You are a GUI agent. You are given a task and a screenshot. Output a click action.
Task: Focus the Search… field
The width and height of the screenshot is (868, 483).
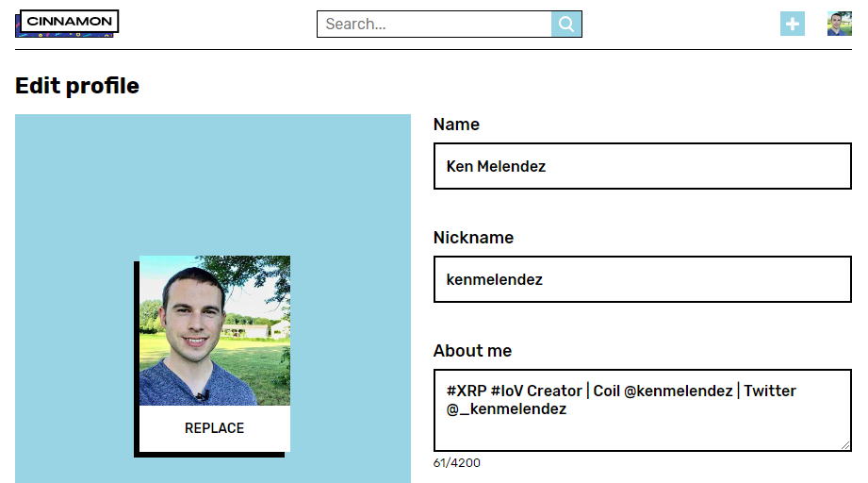click(434, 25)
